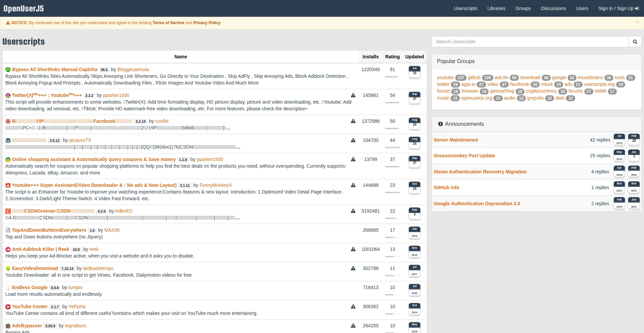Dismiss the notice banner with X

coord(637,22)
